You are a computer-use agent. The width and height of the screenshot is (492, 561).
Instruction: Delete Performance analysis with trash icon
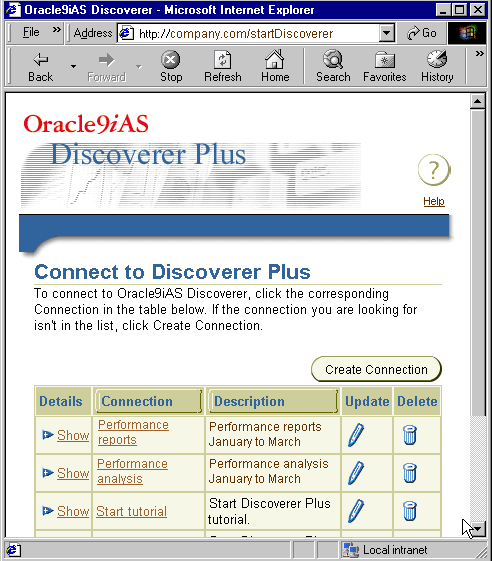click(x=410, y=473)
